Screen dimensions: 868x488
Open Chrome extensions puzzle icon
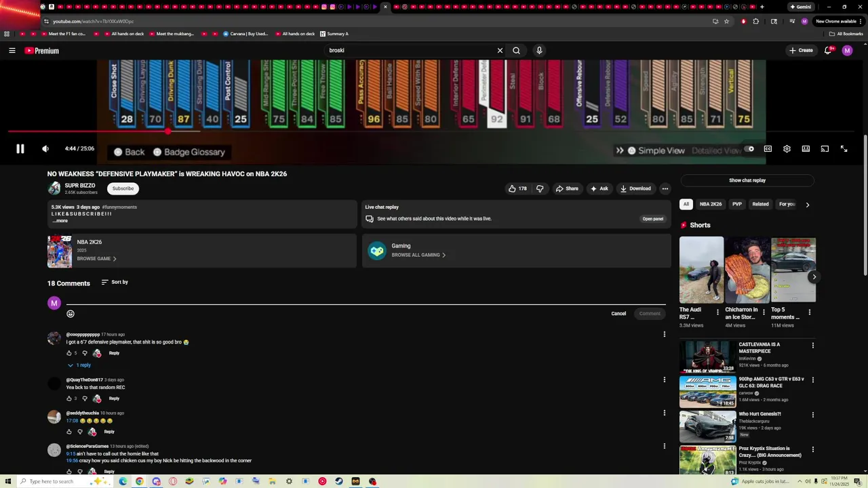[x=756, y=21]
